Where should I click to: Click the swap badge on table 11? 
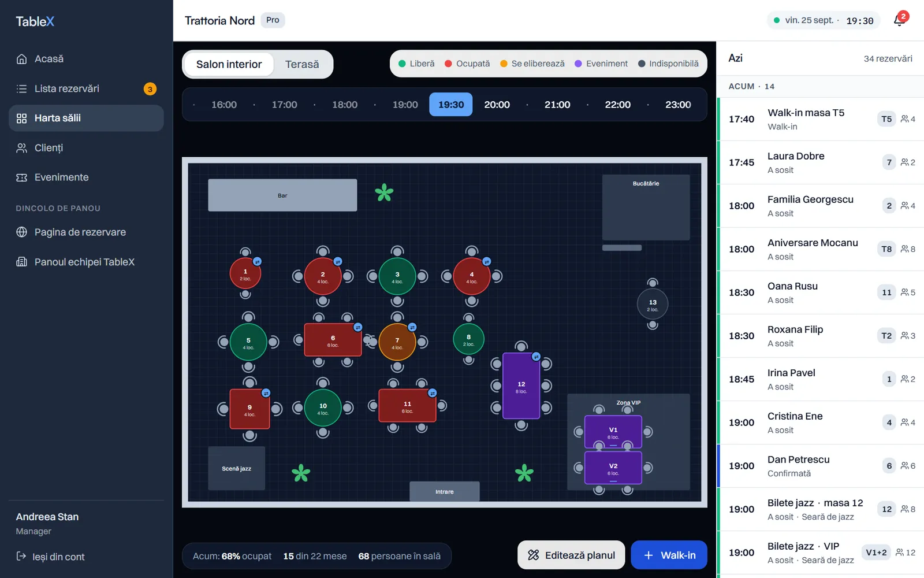[432, 393]
